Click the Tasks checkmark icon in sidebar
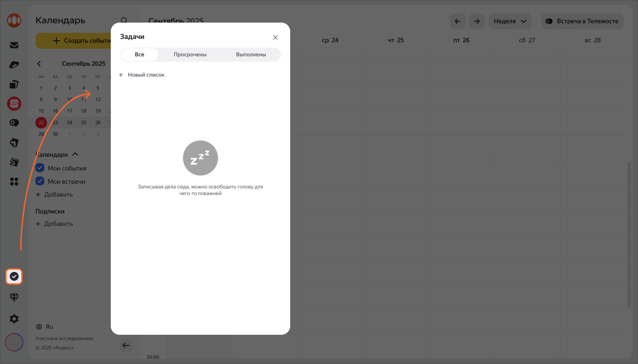Screen dimensions: 638x364 click(x=14, y=277)
